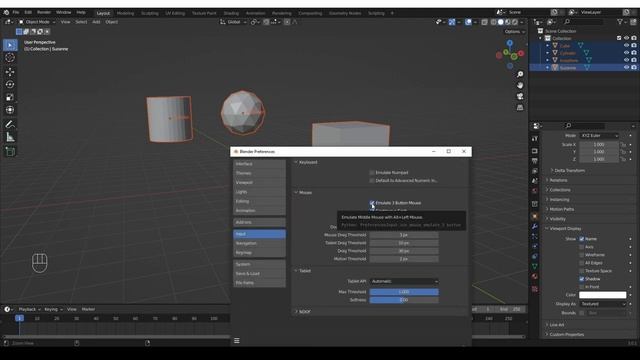
Task: Select the Rotate tool
Action: click(10, 84)
